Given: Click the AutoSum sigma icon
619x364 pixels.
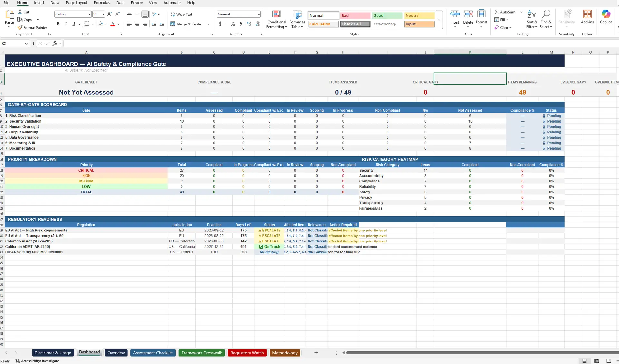Looking at the screenshot, I should (x=496, y=12).
